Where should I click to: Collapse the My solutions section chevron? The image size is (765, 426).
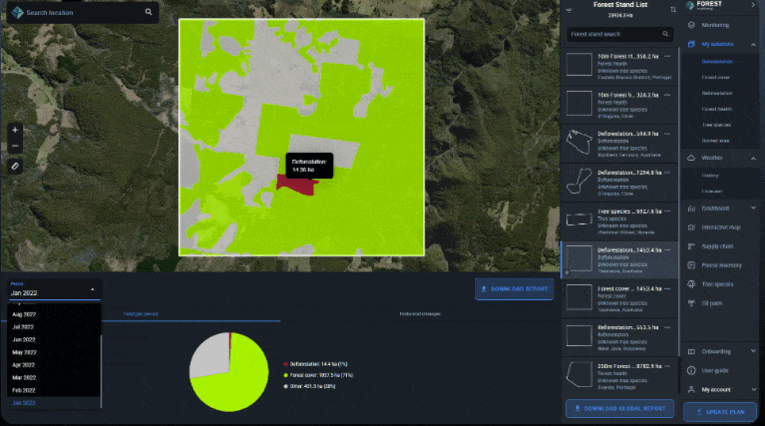click(753, 44)
